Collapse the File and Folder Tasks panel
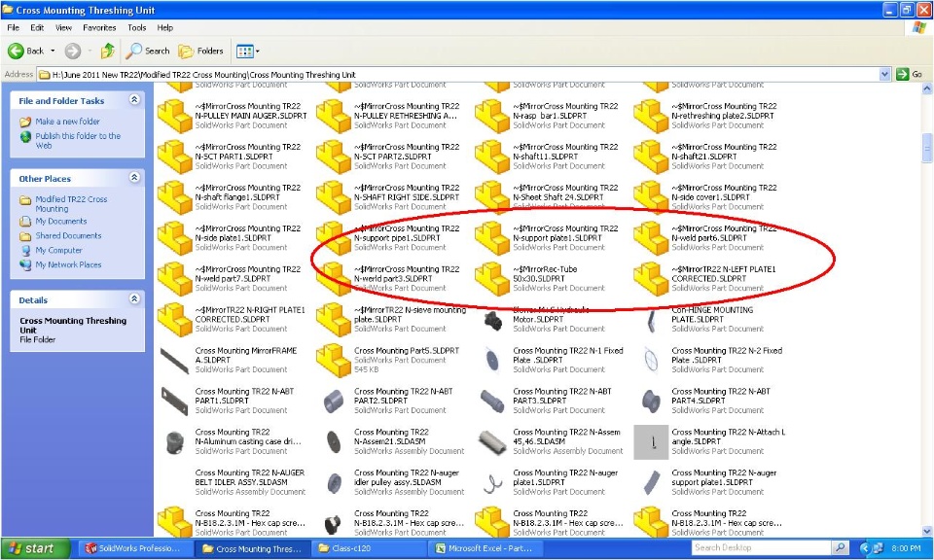 [x=134, y=100]
